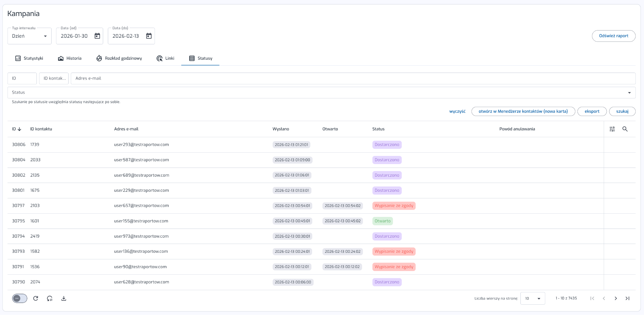This screenshot has height=315, width=644.
Task: Click the refresh icon below the table
Action: coord(36,298)
